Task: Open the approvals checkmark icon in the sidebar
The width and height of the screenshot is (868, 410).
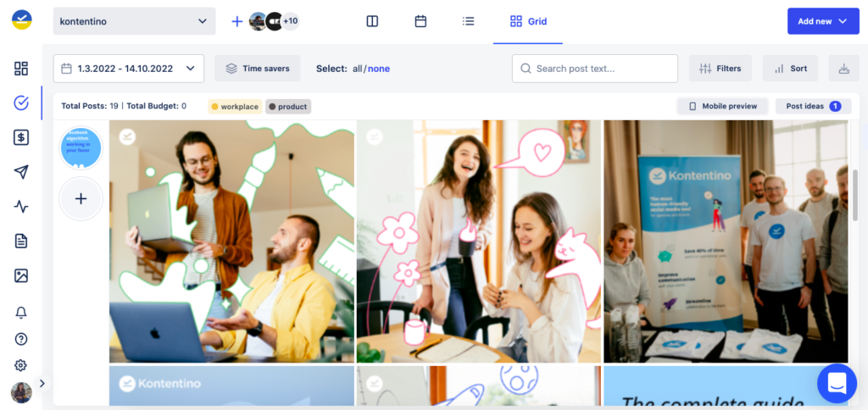Action: coord(21,102)
